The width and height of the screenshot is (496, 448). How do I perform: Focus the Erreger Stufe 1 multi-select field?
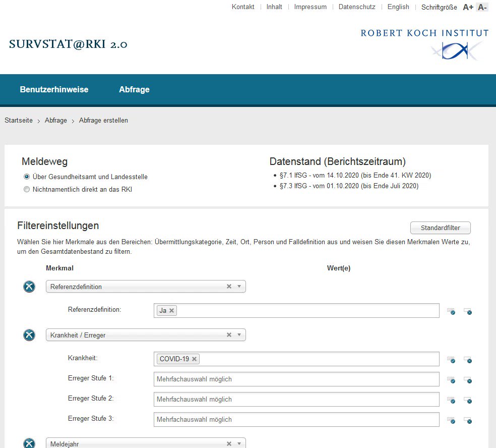(x=296, y=379)
